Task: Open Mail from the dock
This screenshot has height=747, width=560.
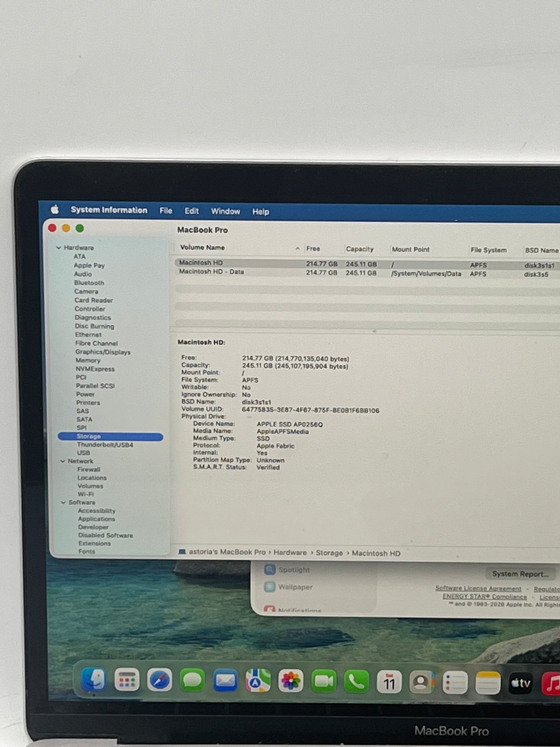Action: coord(225,680)
